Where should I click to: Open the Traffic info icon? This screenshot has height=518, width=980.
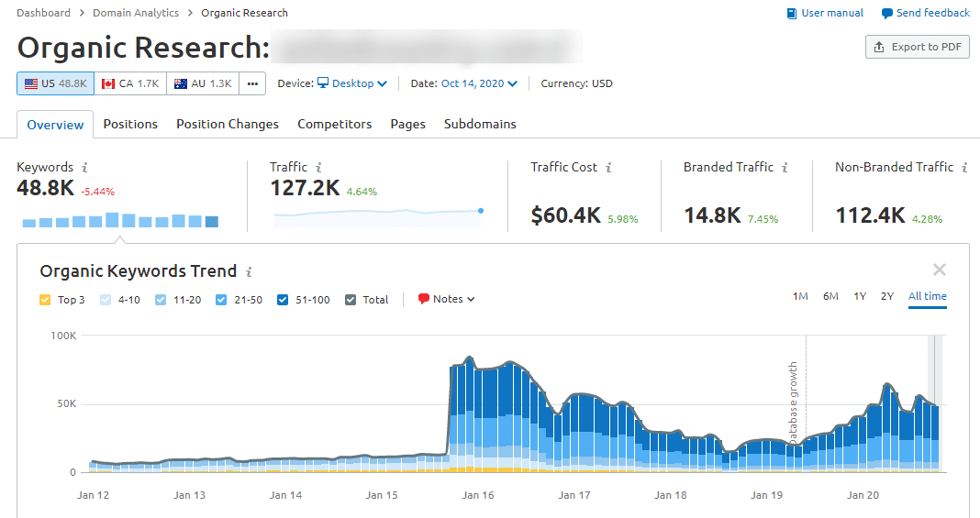318,167
